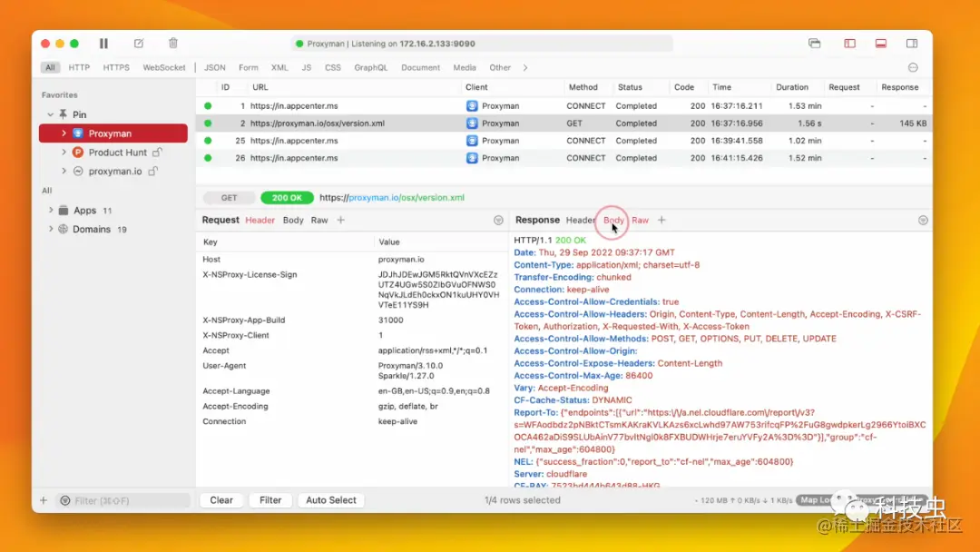Sort flows by Duration column
This screenshot has height=552, width=980.
pyautogui.click(x=792, y=87)
